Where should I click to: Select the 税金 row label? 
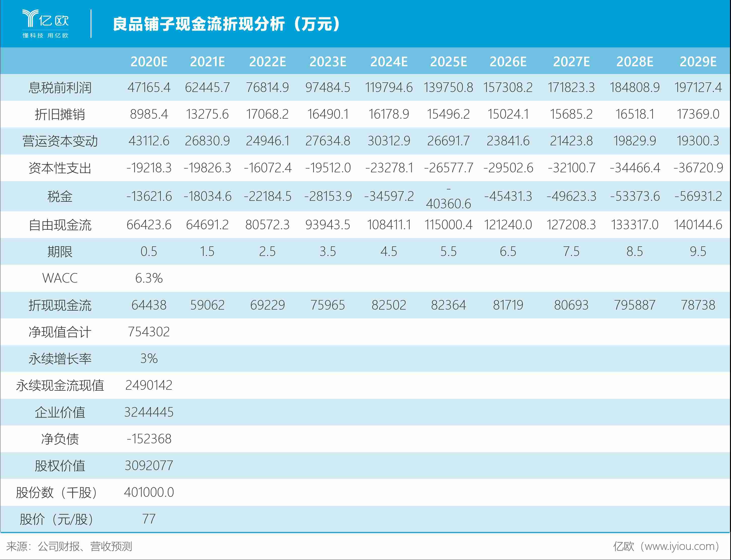pos(60,196)
